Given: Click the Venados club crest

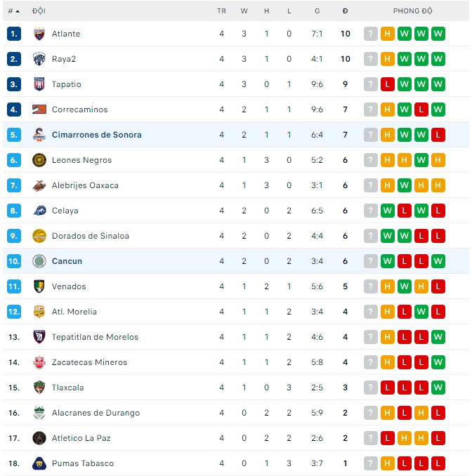Looking at the screenshot, I should click(x=39, y=286).
